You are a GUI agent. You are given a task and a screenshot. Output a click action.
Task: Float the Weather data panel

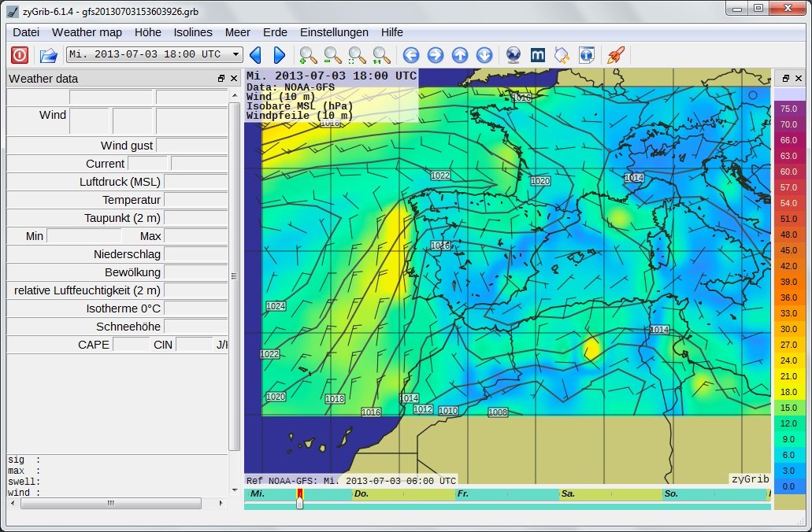pos(221,79)
